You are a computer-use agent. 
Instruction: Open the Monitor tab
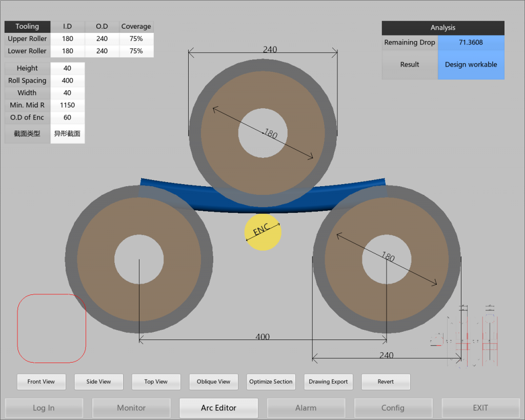pos(131,408)
